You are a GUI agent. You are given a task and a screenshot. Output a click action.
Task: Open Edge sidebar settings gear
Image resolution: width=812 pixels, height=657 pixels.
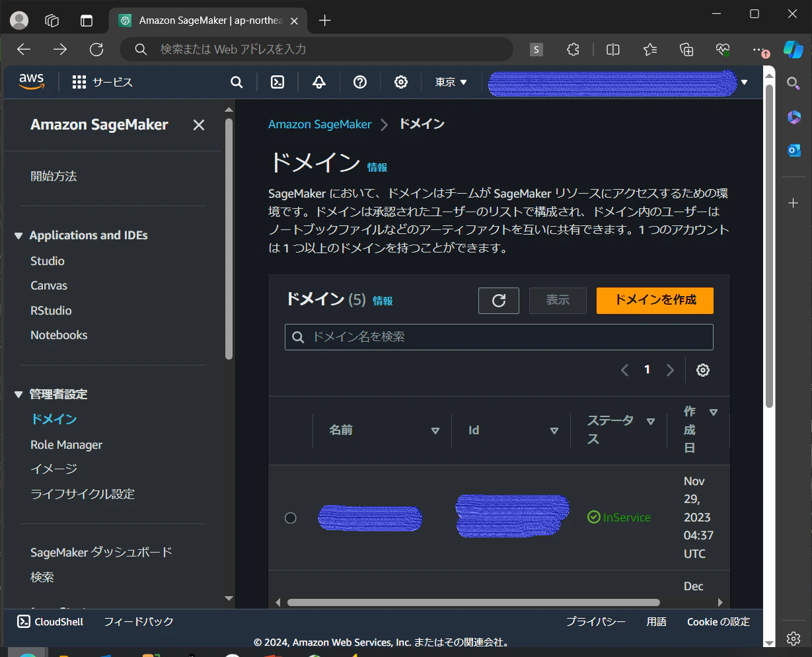[x=794, y=638]
